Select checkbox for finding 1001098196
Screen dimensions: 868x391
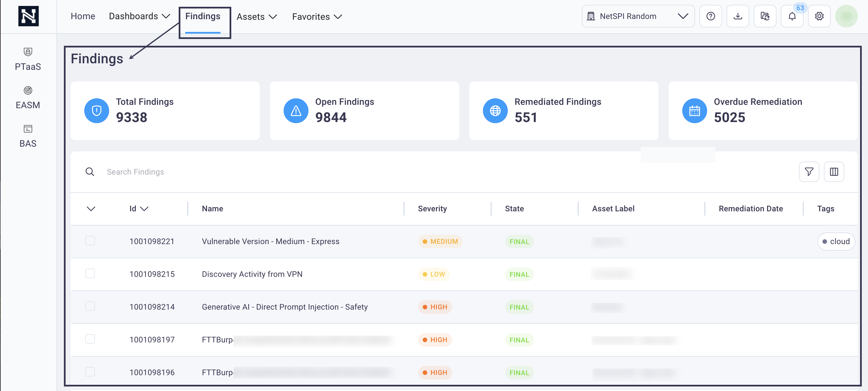click(90, 372)
